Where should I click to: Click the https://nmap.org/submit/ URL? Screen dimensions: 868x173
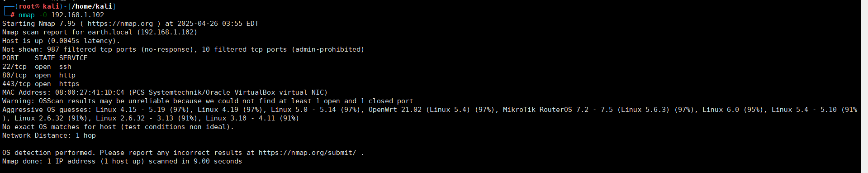click(x=307, y=153)
